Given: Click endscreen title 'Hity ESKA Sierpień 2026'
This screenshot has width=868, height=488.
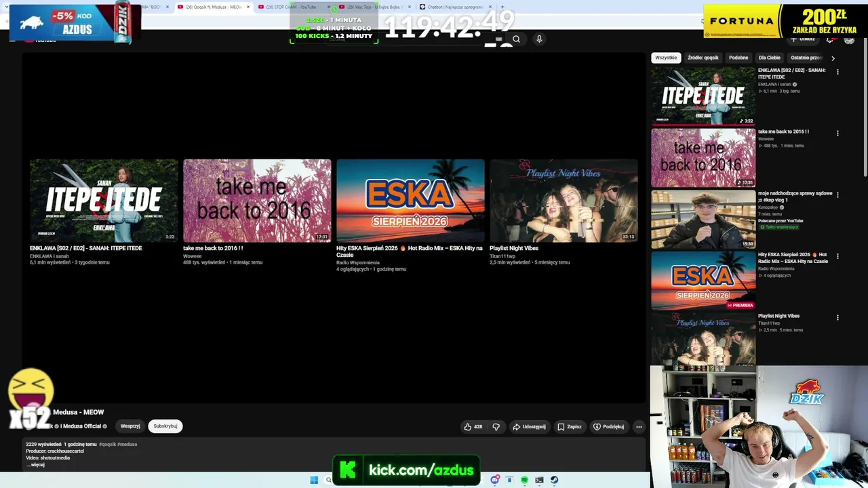Looking at the screenshot, I should tap(409, 251).
